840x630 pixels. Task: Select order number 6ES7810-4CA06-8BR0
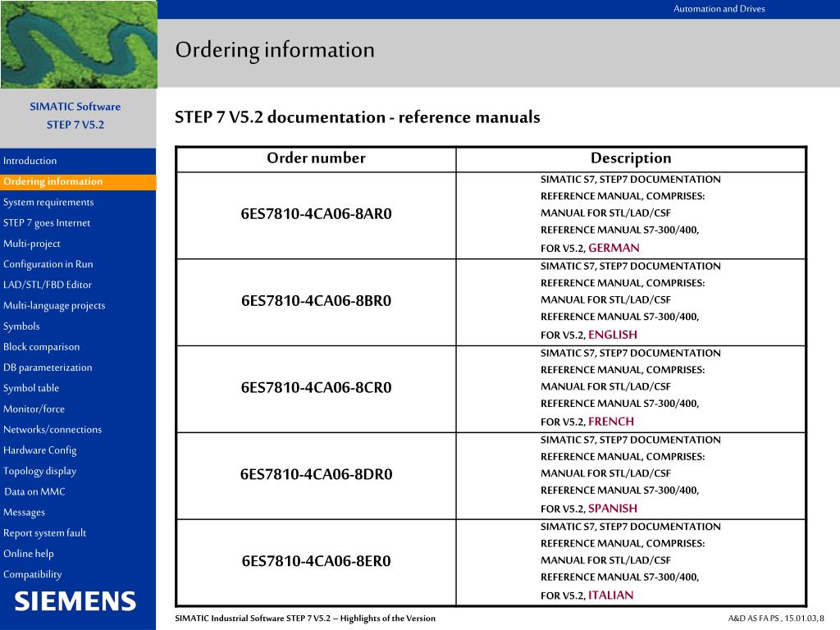[316, 300]
